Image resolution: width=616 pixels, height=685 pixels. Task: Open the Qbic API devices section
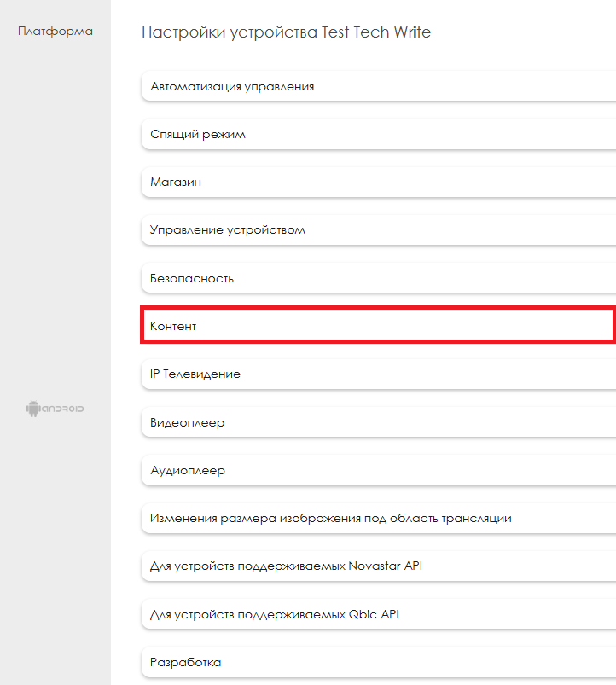(275, 614)
